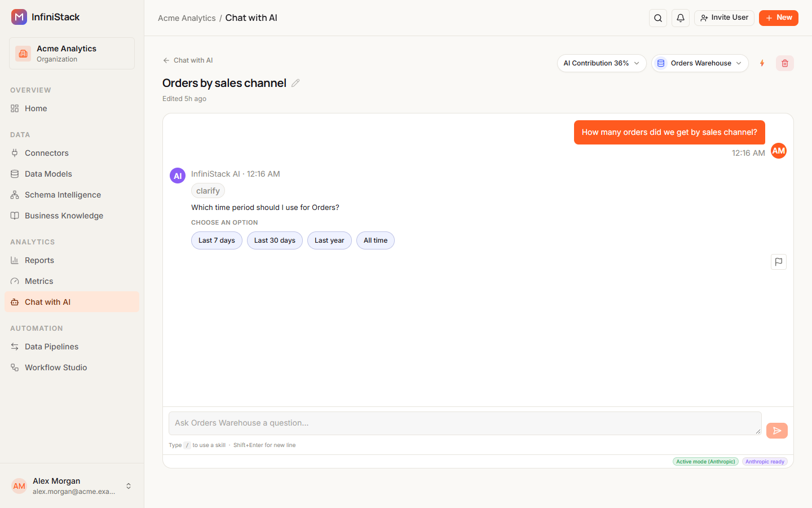Open Data Models page

[x=72, y=174]
